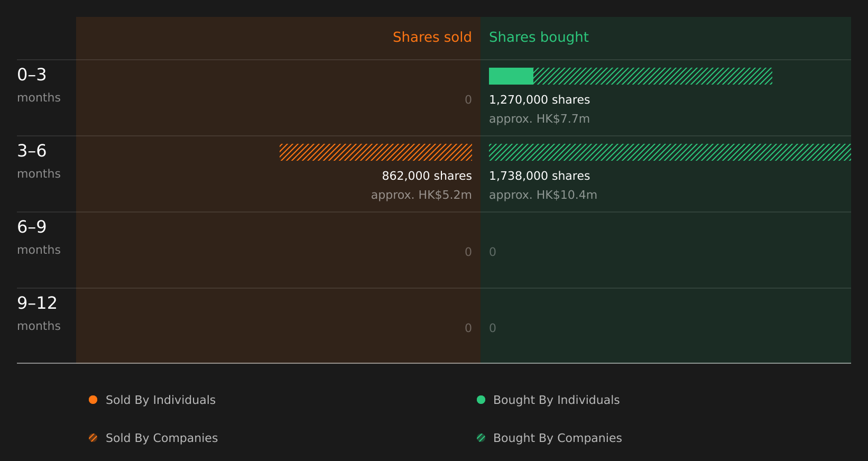
Task: Click the approx. HK$5.2m text
Action: [421, 195]
